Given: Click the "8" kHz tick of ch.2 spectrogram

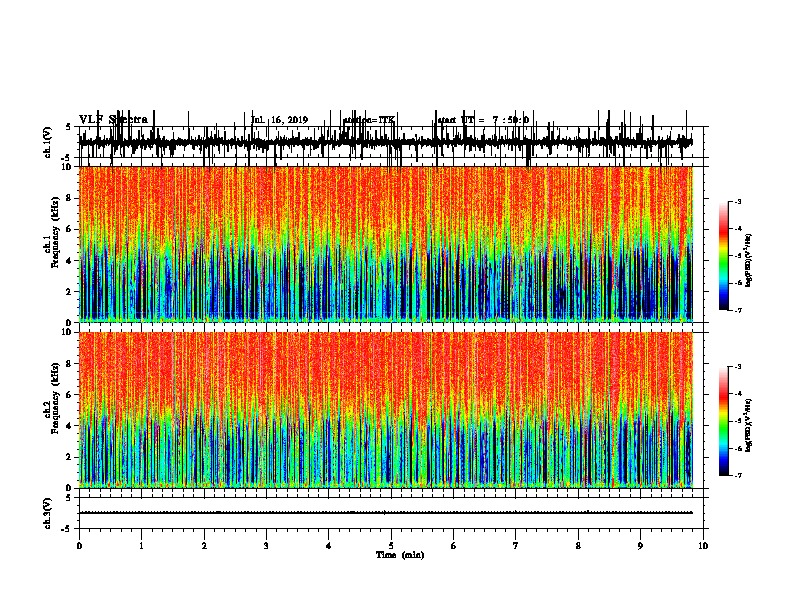Looking at the screenshot, I should pyautogui.click(x=70, y=363).
